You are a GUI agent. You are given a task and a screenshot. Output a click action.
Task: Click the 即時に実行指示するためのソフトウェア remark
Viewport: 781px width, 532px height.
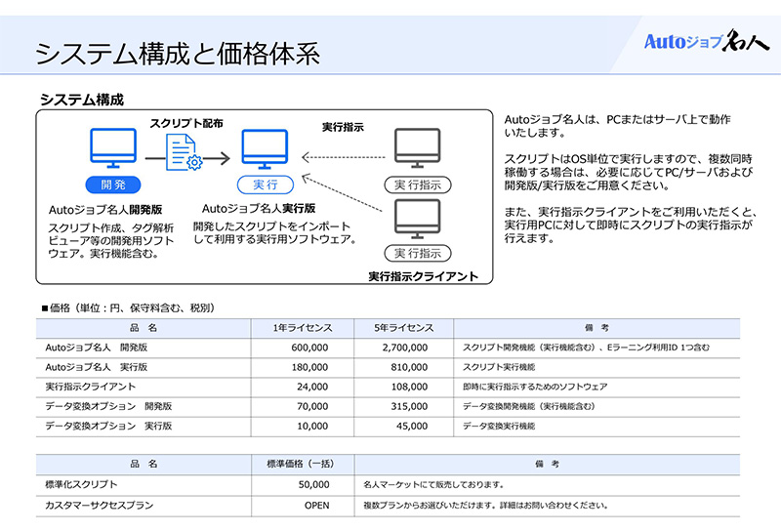click(535, 387)
